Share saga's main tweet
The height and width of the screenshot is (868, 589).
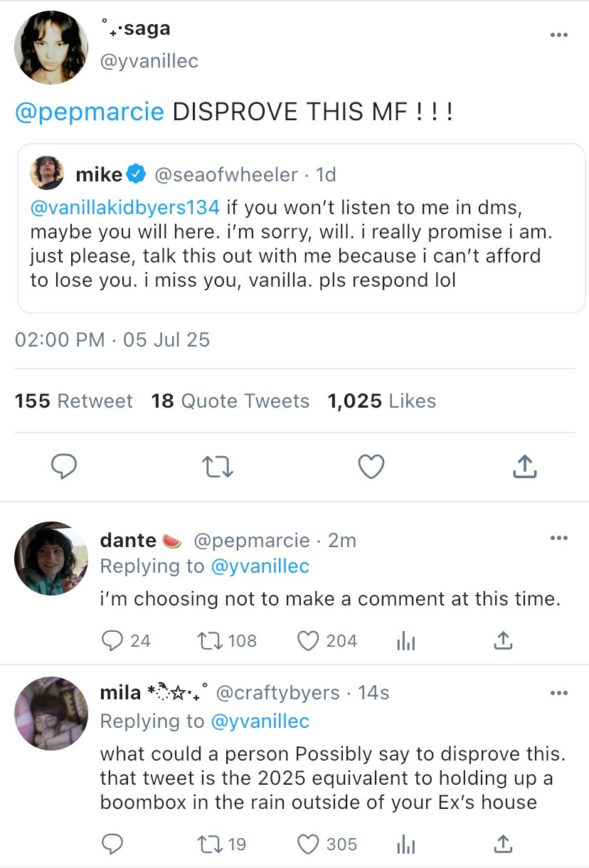click(524, 467)
